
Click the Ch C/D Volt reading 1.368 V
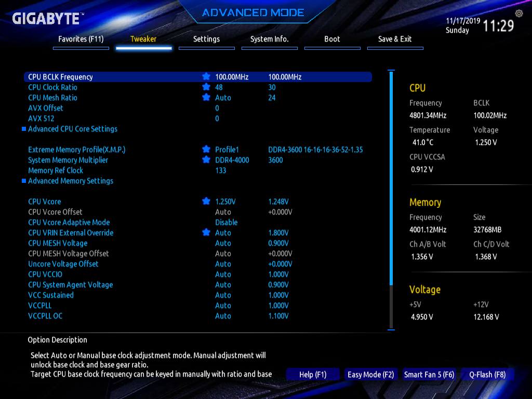486,257
